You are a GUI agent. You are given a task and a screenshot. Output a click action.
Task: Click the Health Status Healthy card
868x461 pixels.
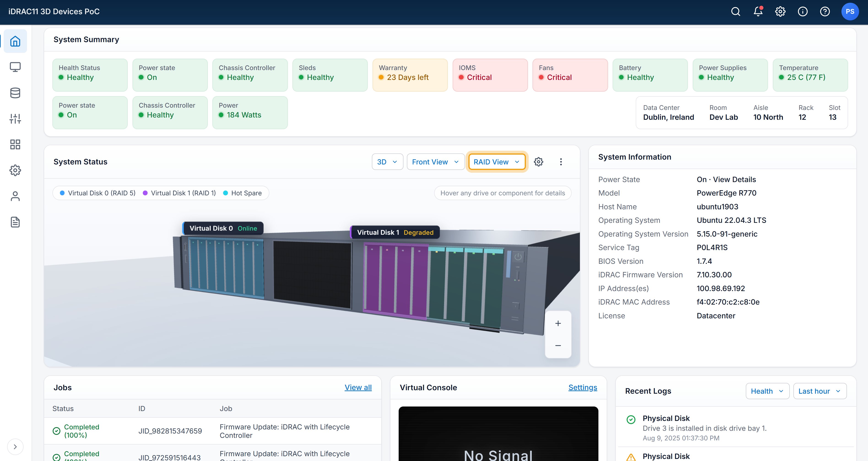[x=90, y=75]
